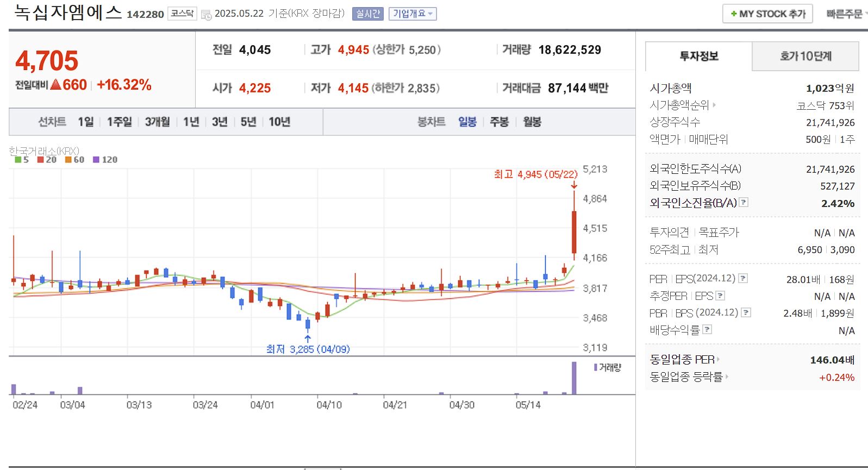Click the 최저 3,285 (04/09) chart marker
This screenshot has width=868, height=470.
point(308,349)
